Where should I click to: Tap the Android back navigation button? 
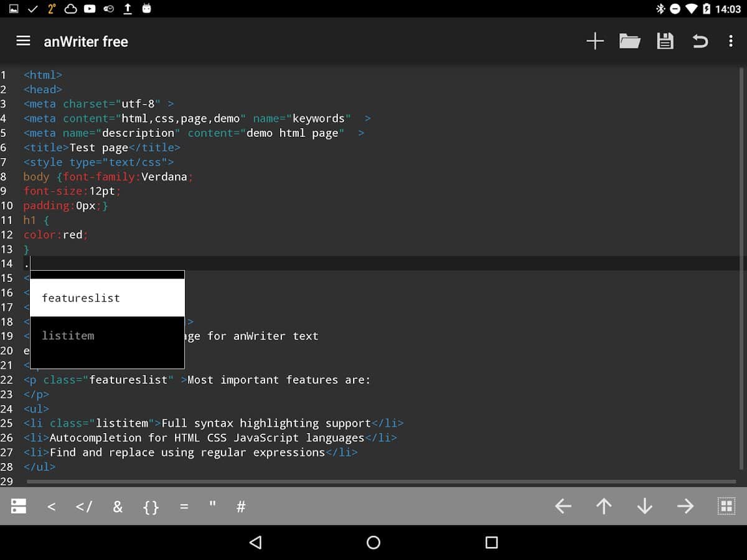tap(255, 543)
